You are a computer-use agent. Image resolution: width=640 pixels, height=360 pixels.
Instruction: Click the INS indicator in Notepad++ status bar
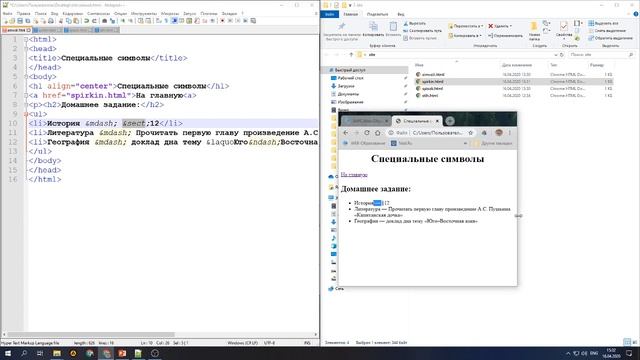[307, 343]
